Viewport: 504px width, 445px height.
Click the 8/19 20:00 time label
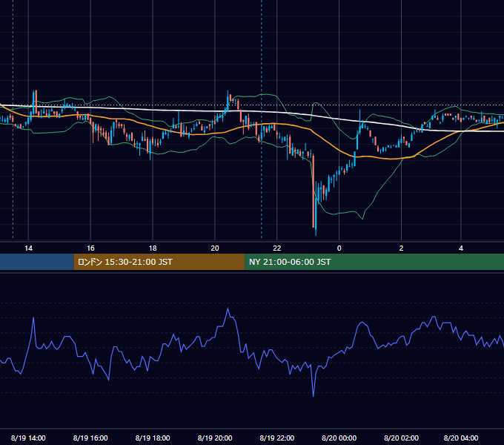(215, 438)
